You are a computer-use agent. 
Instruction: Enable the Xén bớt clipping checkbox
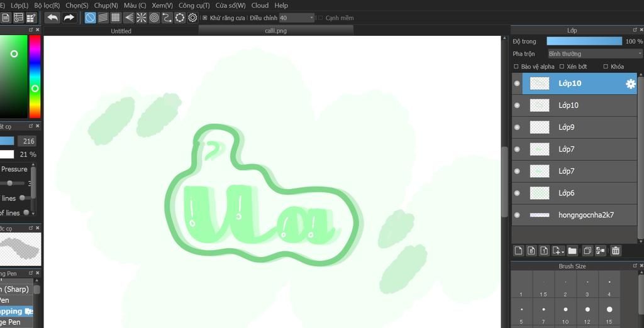click(562, 67)
